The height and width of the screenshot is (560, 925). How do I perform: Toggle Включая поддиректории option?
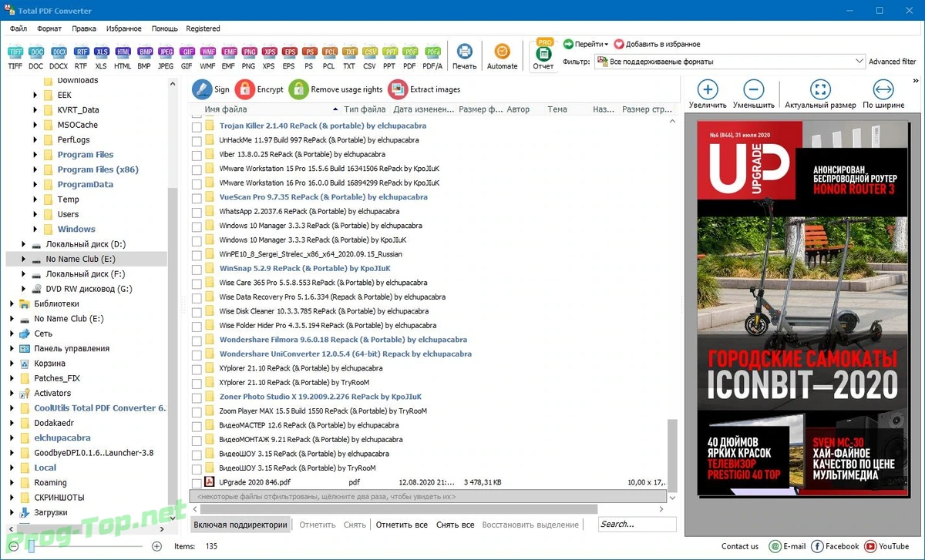coord(240,525)
